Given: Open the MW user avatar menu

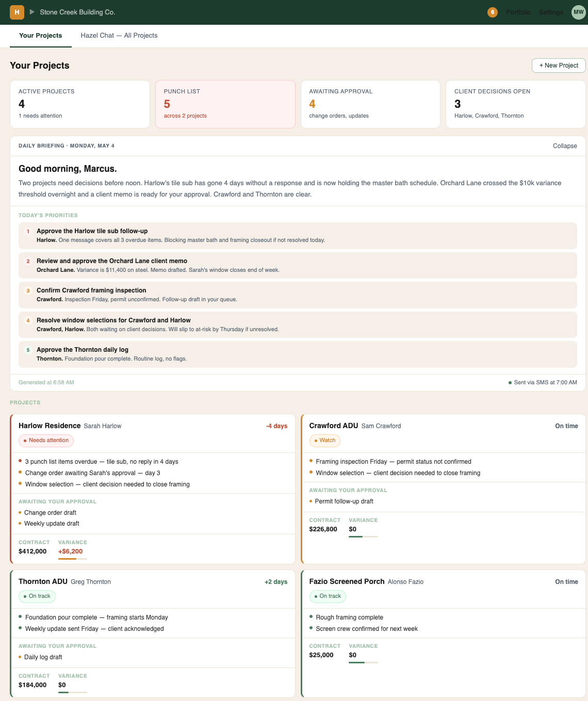Looking at the screenshot, I should (x=579, y=12).
